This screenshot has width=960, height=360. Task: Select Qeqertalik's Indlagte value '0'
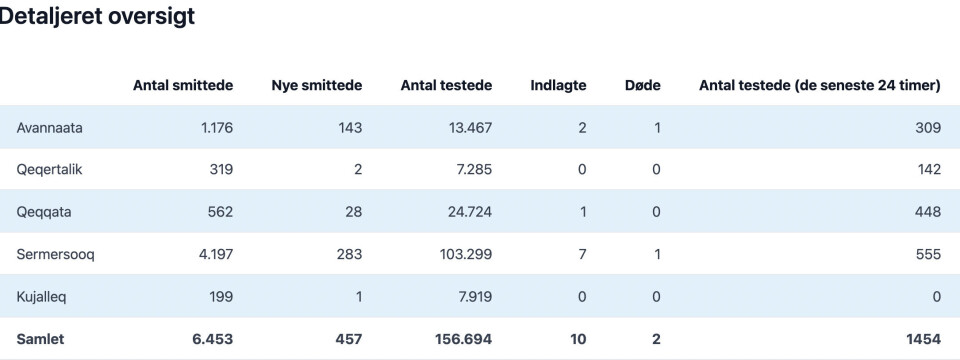point(582,170)
